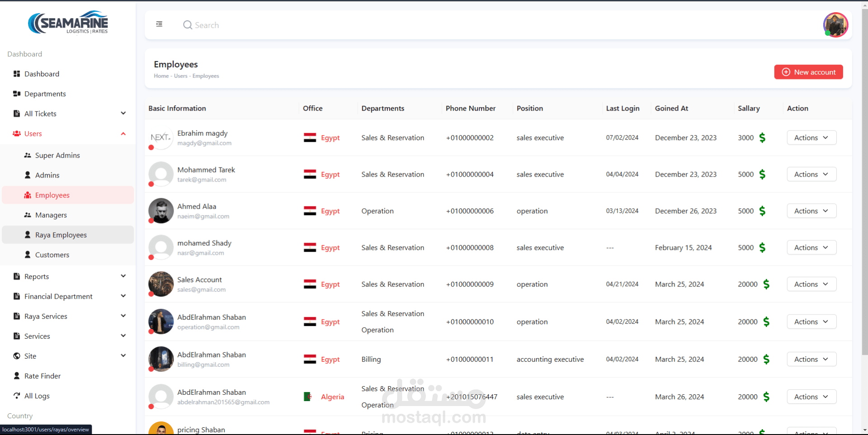868x435 pixels.
Task: Click the All Tickets document icon
Action: pos(17,113)
